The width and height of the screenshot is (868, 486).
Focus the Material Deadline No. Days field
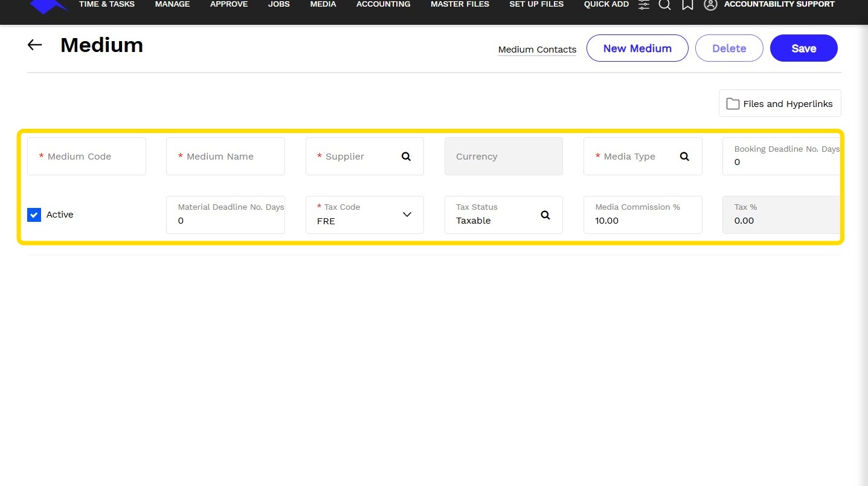click(x=225, y=215)
